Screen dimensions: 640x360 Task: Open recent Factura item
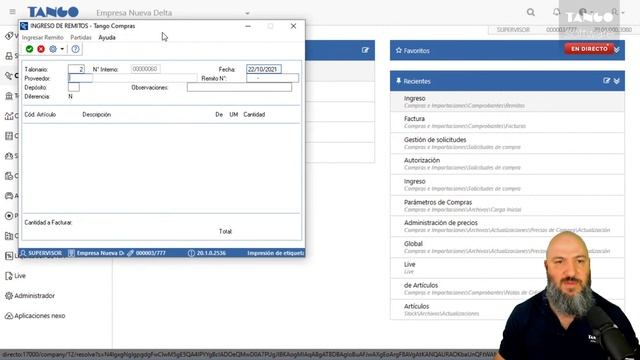click(x=507, y=122)
